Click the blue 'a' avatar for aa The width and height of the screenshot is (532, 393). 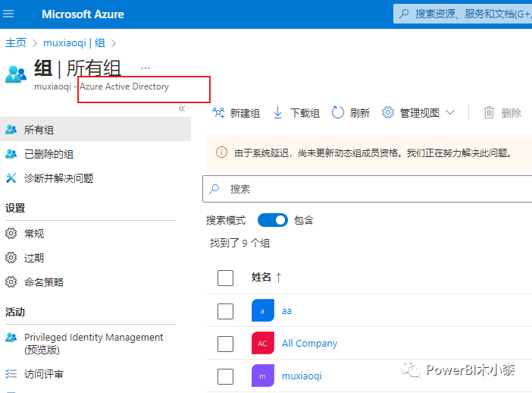pyautogui.click(x=263, y=310)
